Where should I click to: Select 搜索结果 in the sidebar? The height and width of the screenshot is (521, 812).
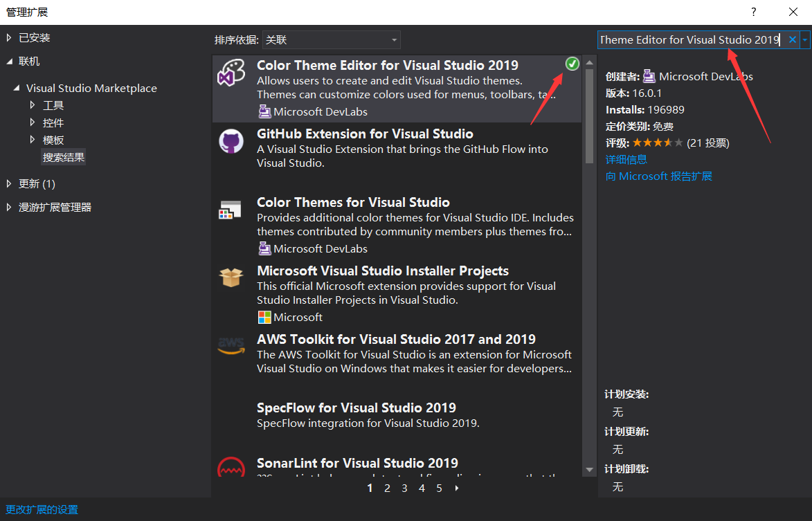[x=63, y=157]
